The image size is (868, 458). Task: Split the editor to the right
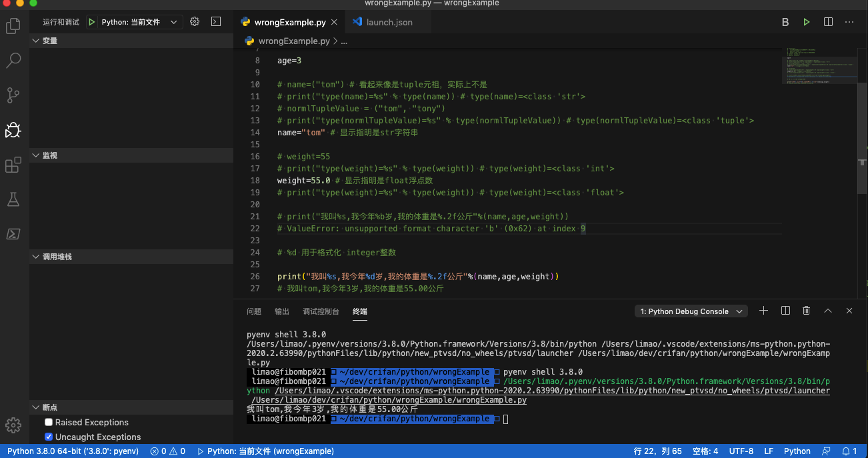(828, 22)
